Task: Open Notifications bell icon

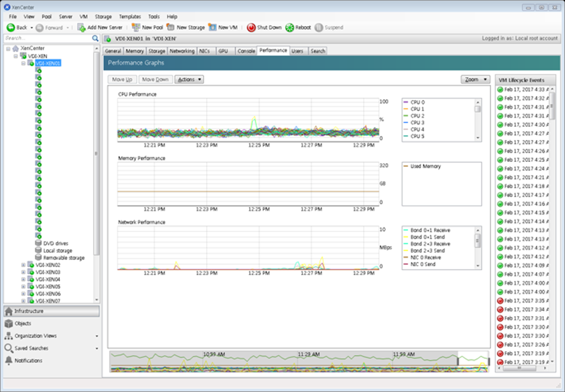Action: coord(9,360)
